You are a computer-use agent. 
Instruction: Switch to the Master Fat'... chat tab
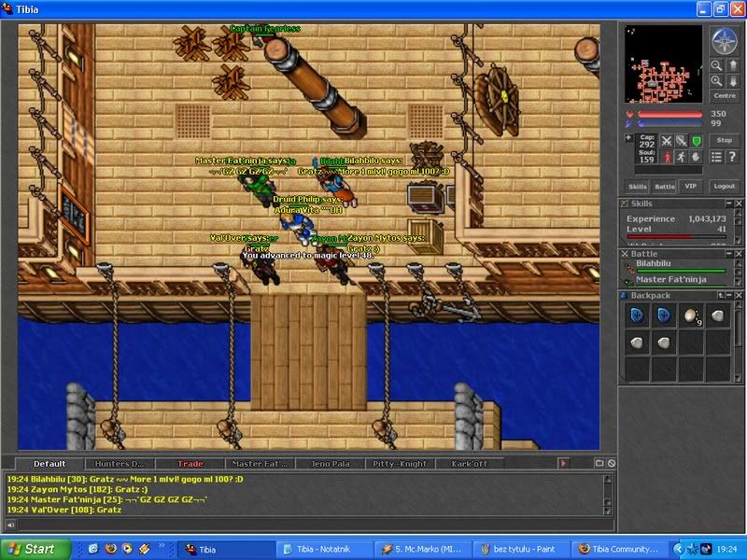click(261, 464)
